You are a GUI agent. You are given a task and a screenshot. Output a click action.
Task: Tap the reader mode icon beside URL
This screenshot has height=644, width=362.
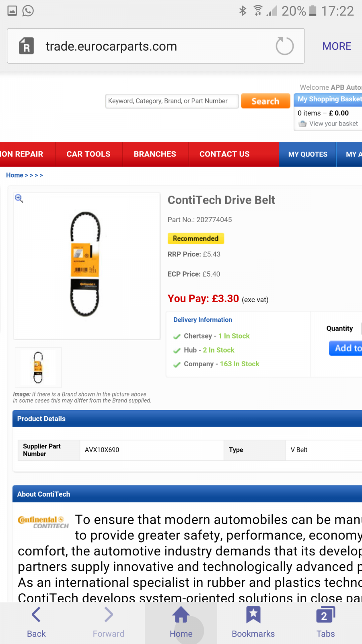[27, 46]
